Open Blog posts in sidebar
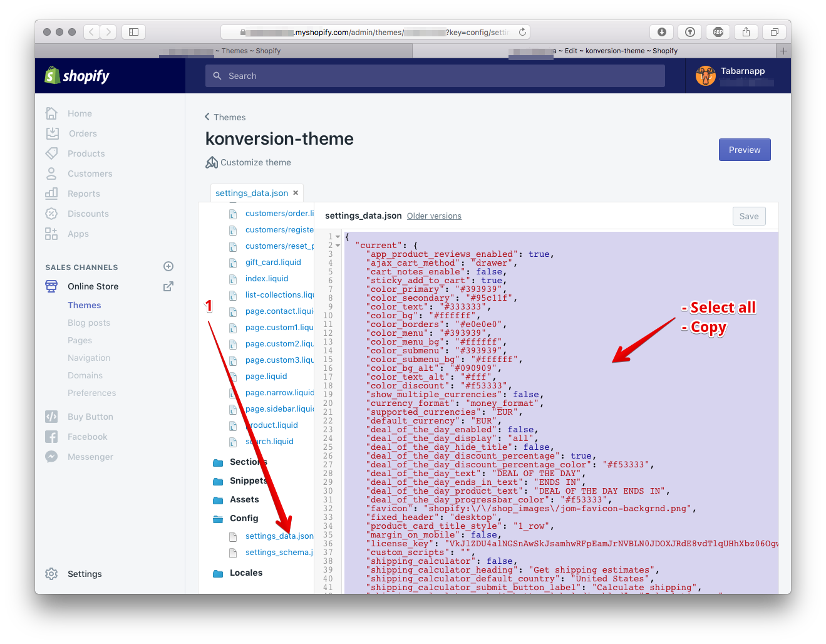The width and height of the screenshot is (826, 644). click(x=89, y=323)
